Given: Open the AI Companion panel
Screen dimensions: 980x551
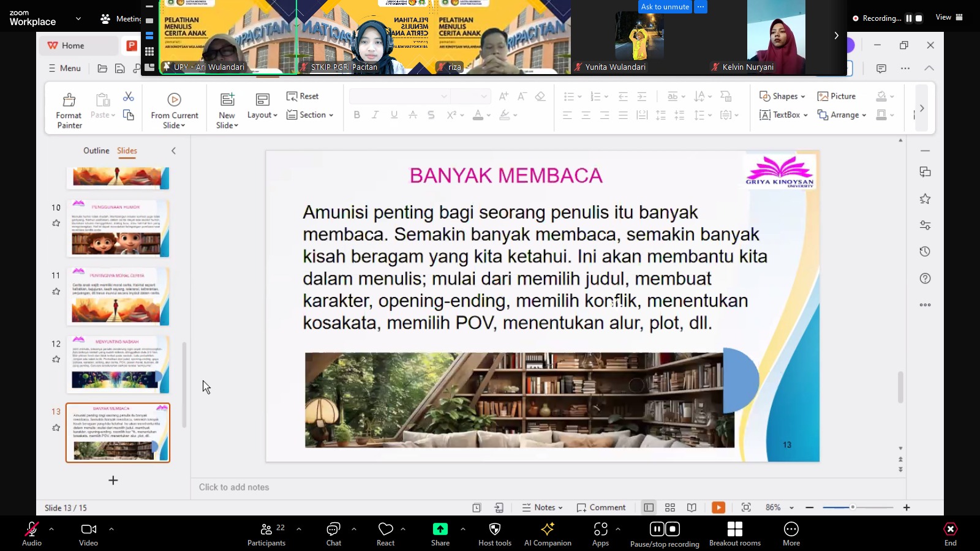Looking at the screenshot, I should (x=548, y=534).
